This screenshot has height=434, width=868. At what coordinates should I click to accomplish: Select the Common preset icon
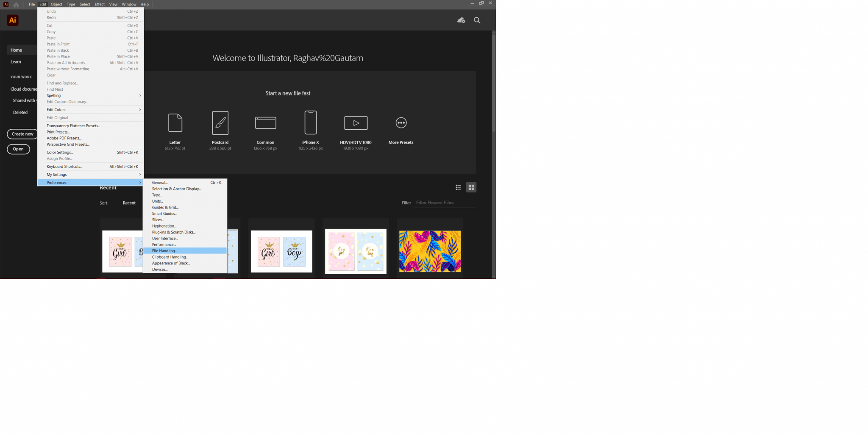(x=266, y=123)
